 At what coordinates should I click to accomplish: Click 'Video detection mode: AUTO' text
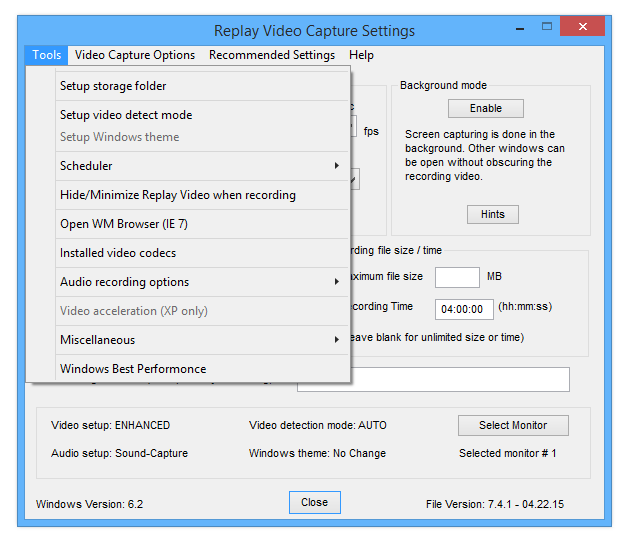pyautogui.click(x=318, y=425)
